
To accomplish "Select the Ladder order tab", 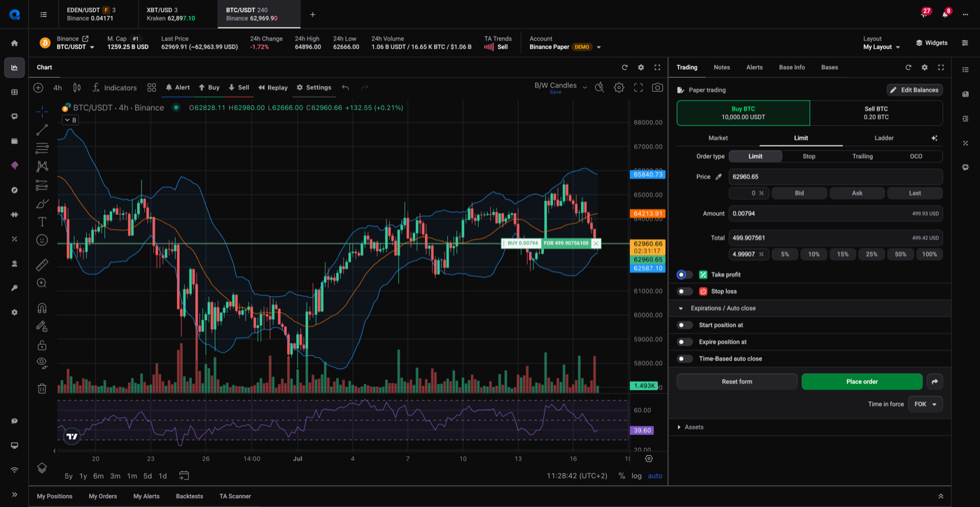I will click(884, 138).
